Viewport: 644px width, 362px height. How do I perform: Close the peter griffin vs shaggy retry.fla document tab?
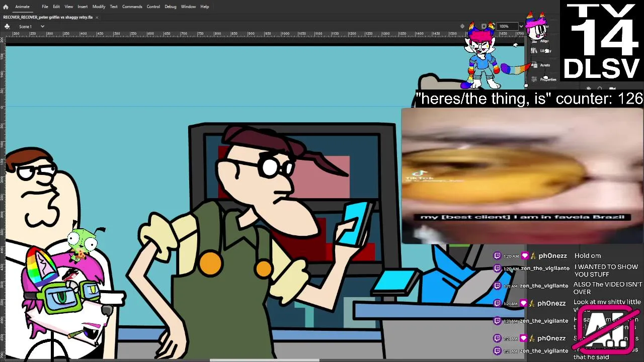[x=97, y=17]
